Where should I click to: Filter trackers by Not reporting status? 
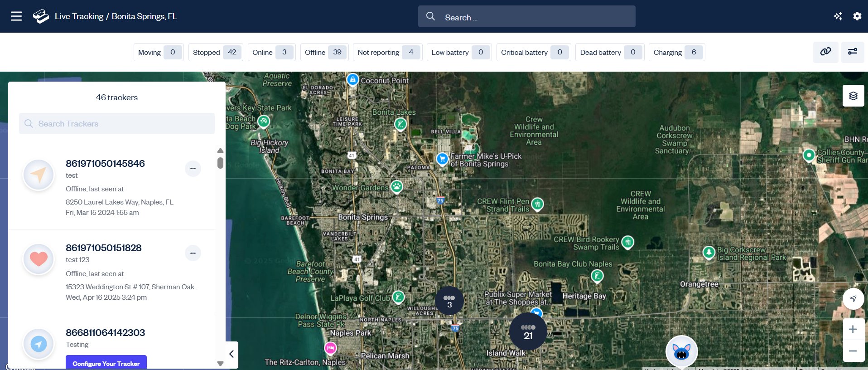(x=388, y=52)
